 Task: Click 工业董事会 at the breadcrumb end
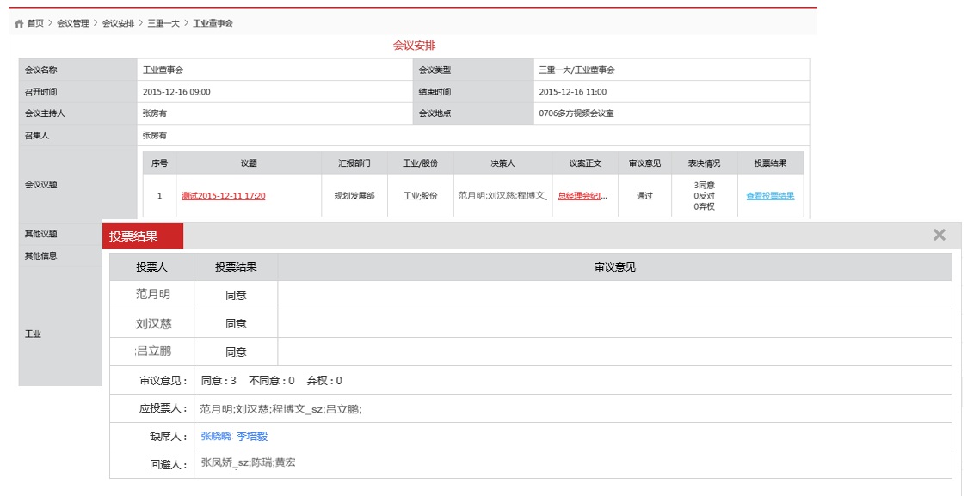pos(213,23)
